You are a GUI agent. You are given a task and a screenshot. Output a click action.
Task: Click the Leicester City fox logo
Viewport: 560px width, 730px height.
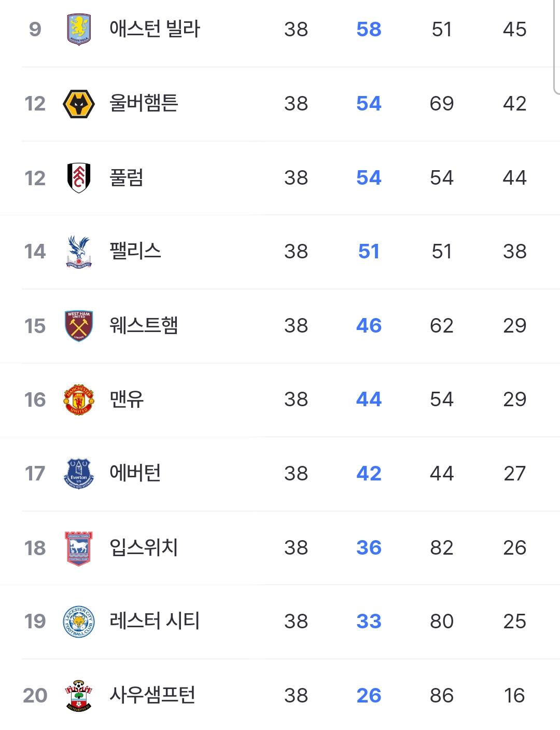[x=78, y=622]
